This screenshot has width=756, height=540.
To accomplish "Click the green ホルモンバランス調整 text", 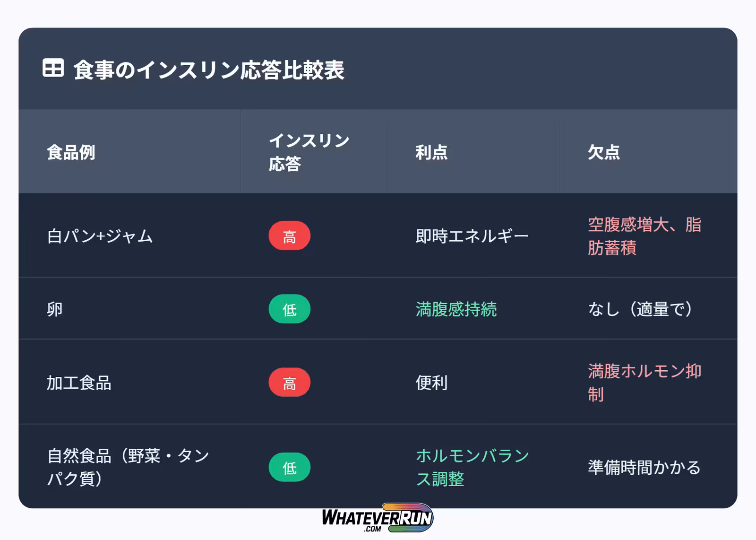I will tap(472, 467).
